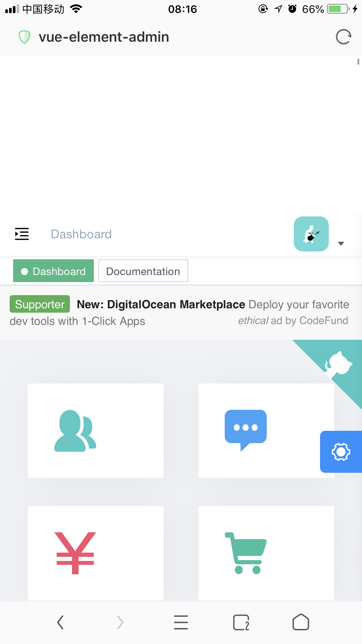Tap the 08:16 clock in status bar
The image size is (362, 644).
pyautogui.click(x=182, y=9)
